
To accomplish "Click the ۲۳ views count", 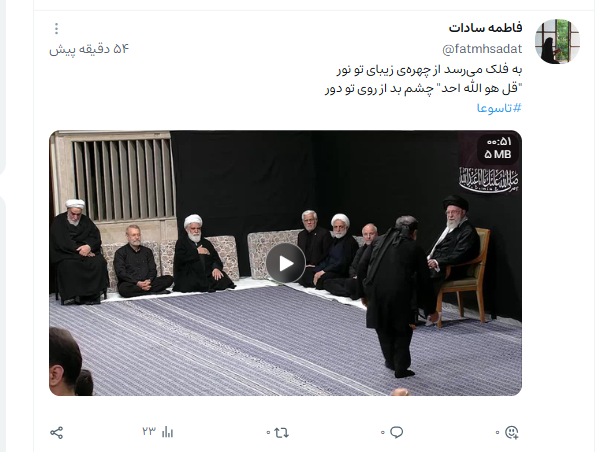I will click(x=149, y=431).
